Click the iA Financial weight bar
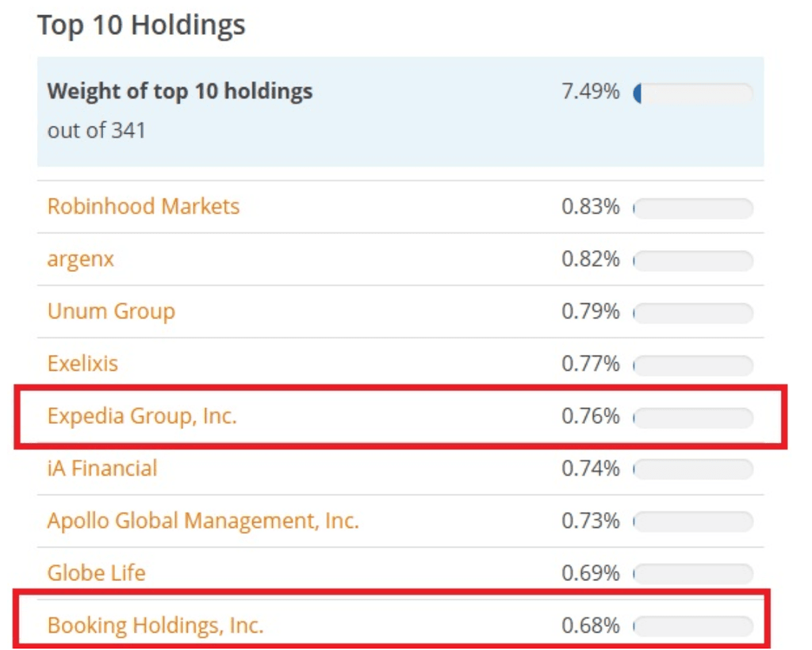The height and width of the screenshot is (650, 812). tap(693, 470)
